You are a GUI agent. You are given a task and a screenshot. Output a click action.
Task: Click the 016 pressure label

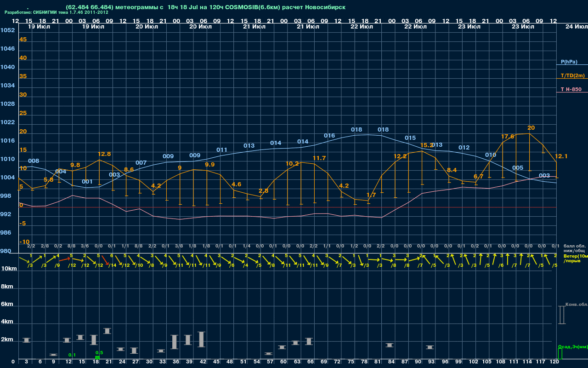(x=329, y=136)
